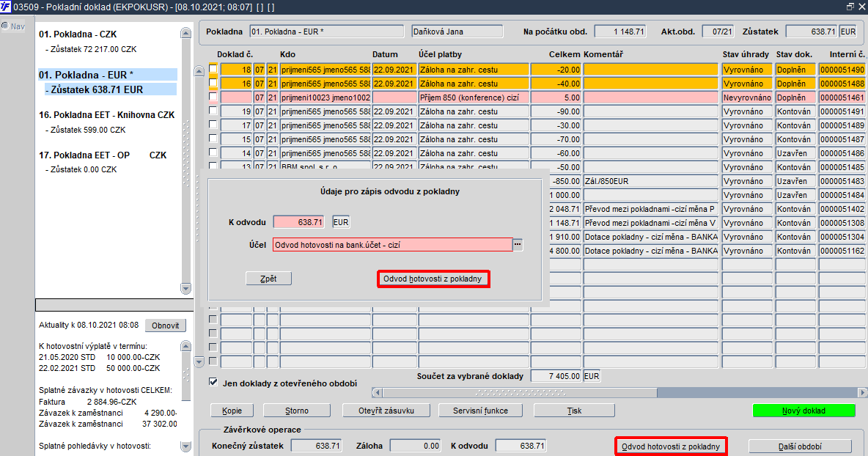Tick the checkbox for document 18

213,69
